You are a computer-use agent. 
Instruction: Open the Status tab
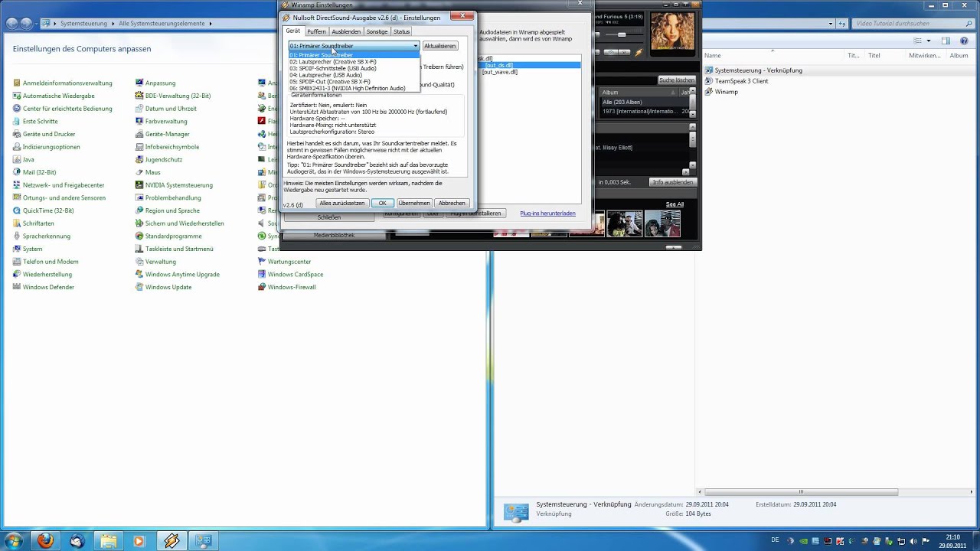401,31
